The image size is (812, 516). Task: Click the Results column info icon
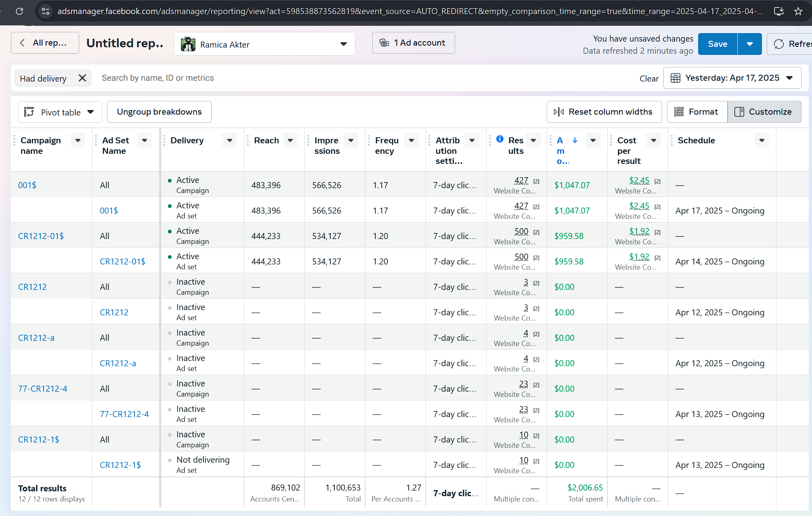click(500, 139)
